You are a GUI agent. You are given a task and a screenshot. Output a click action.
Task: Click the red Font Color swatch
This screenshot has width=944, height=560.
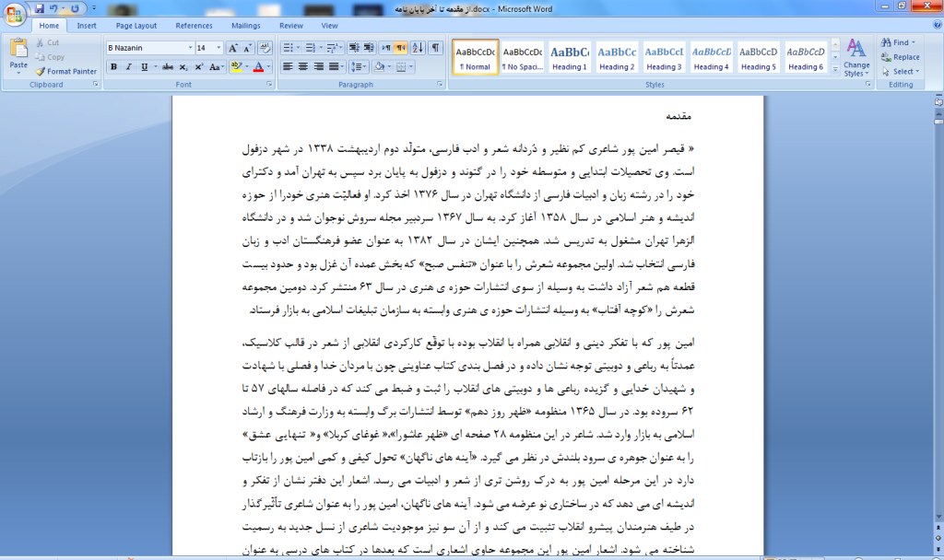(x=258, y=67)
